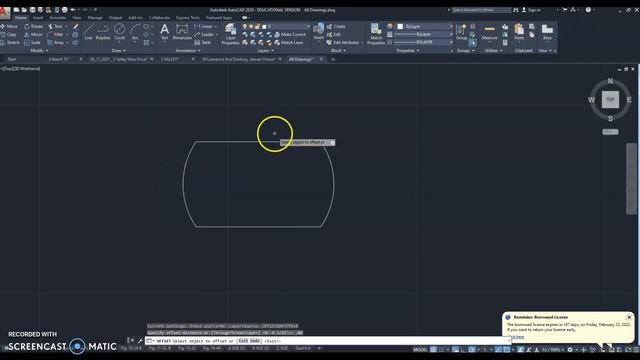
Task: Switch to the View ribbon tab
Action: click(77, 18)
